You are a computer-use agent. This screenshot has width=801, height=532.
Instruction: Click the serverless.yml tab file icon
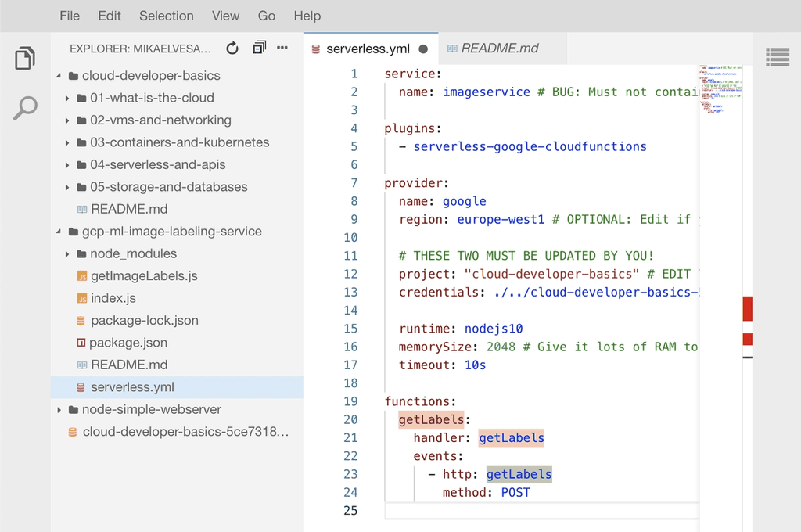(x=316, y=49)
